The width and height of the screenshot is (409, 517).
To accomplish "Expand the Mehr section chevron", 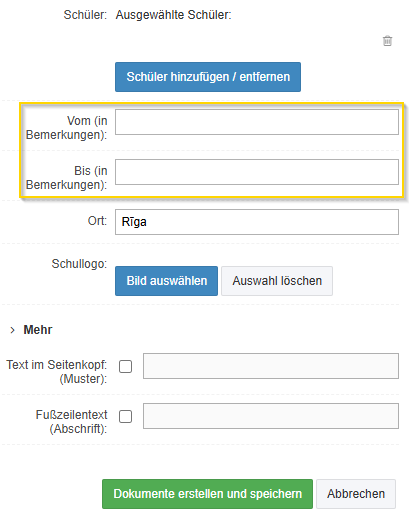I will coord(13,330).
